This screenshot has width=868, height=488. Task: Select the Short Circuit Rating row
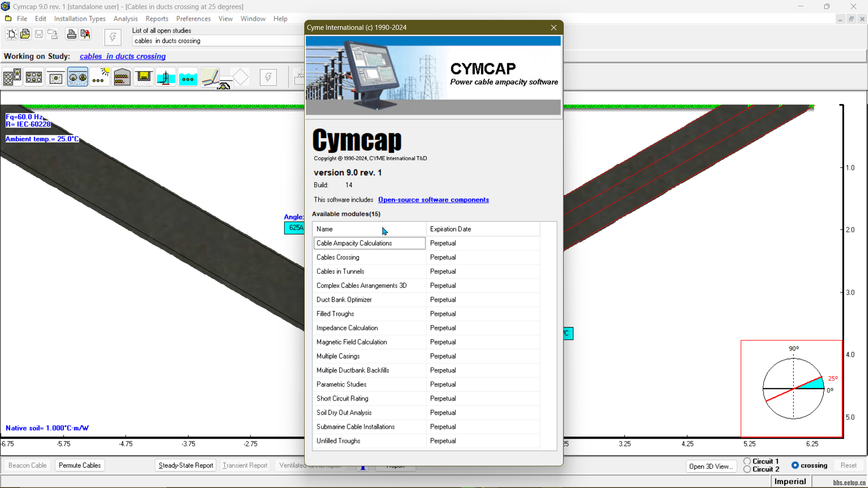point(426,399)
